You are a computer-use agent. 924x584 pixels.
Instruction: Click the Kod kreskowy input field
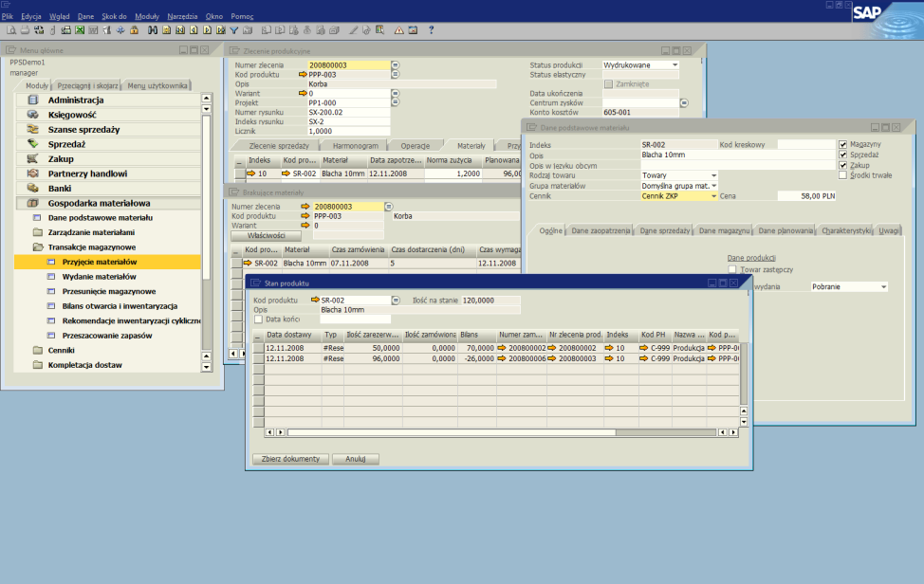[x=806, y=144]
